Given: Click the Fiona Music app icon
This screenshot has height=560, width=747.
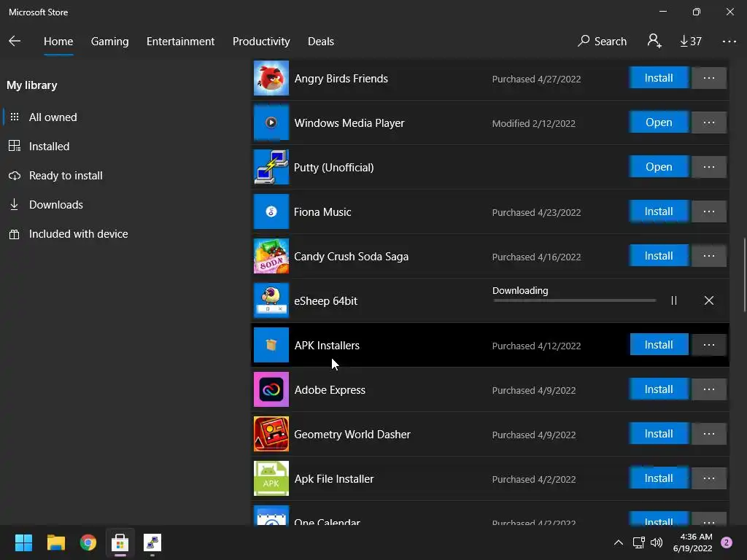Looking at the screenshot, I should 271,211.
